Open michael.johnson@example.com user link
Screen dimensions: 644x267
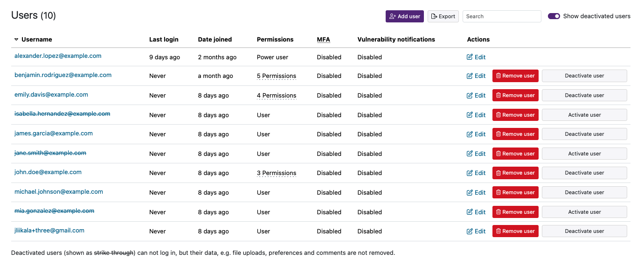58,192
